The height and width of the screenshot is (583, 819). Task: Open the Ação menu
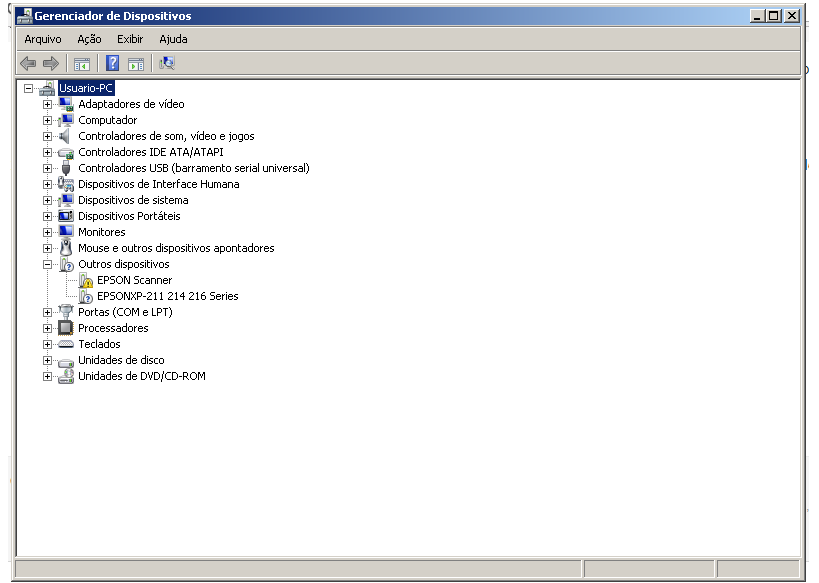pos(89,39)
